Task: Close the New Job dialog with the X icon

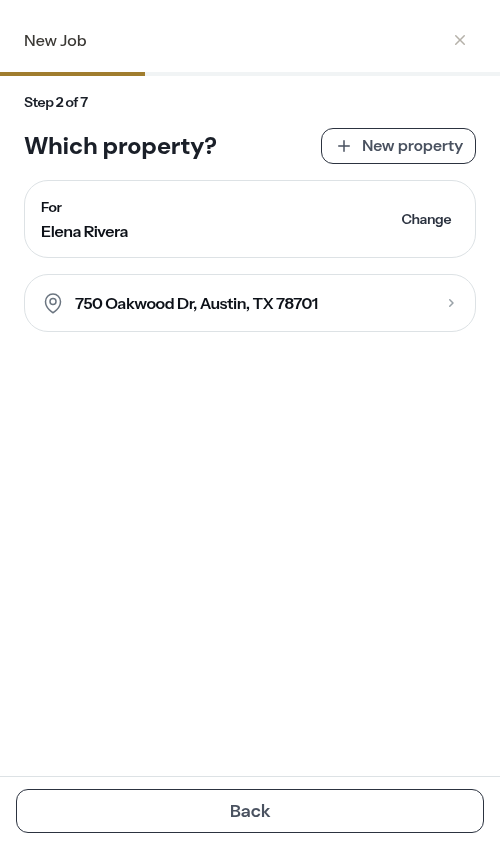Action: (x=460, y=40)
